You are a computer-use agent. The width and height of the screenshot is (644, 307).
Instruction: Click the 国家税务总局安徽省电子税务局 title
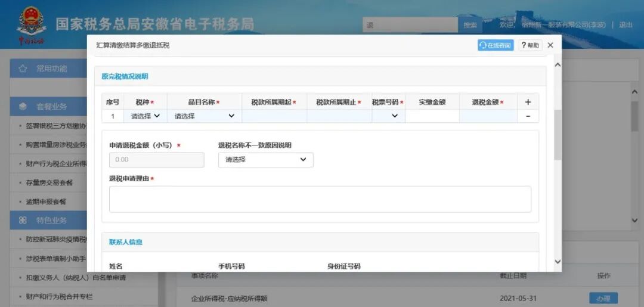coord(154,24)
